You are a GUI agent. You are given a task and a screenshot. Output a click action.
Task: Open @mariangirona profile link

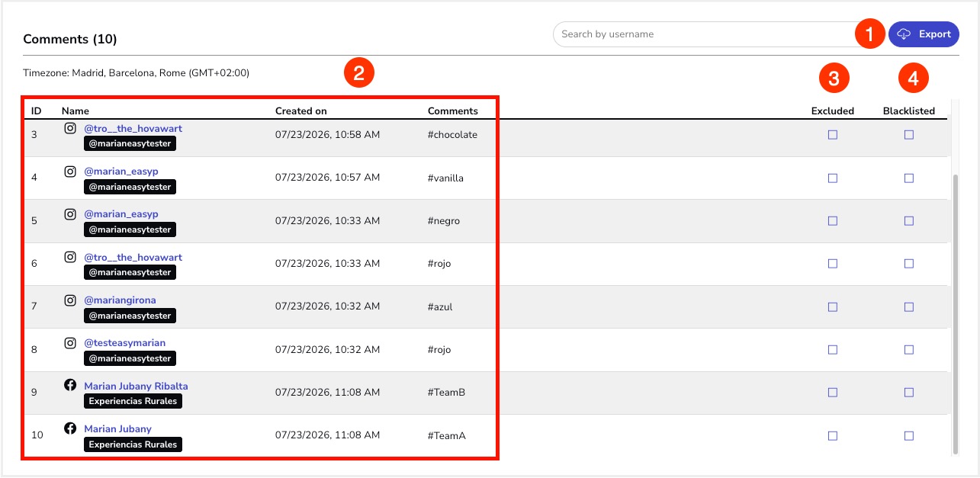point(120,300)
